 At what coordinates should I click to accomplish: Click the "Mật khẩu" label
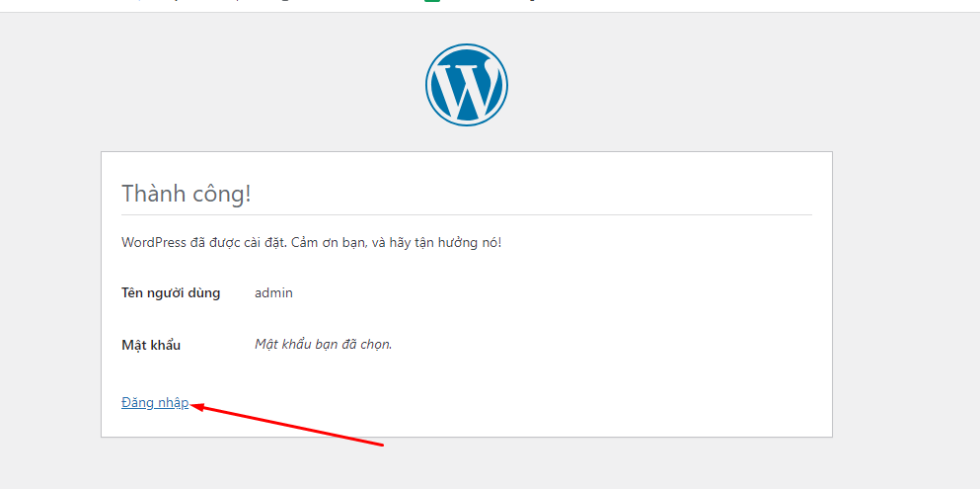point(151,345)
